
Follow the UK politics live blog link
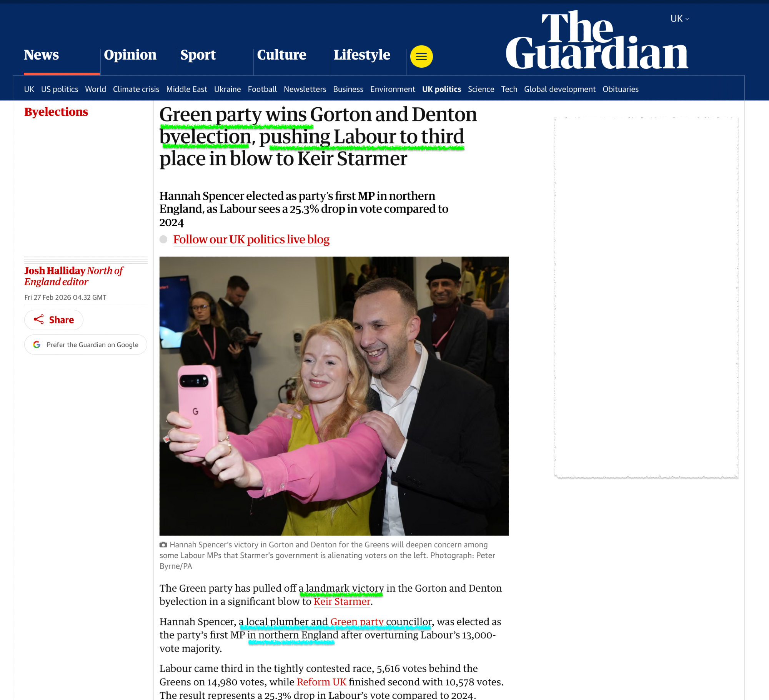pos(251,239)
